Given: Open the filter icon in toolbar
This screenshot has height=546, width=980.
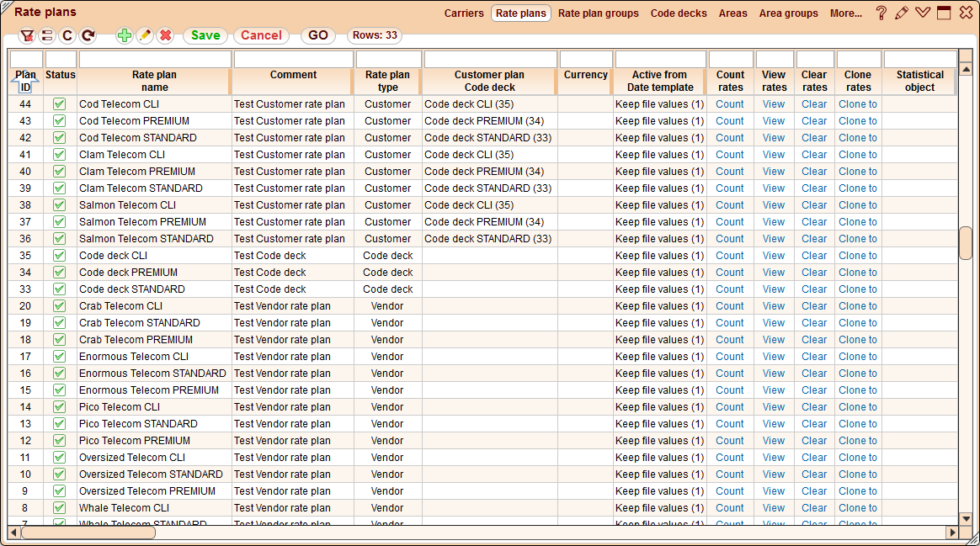Looking at the screenshot, I should pyautogui.click(x=28, y=35).
